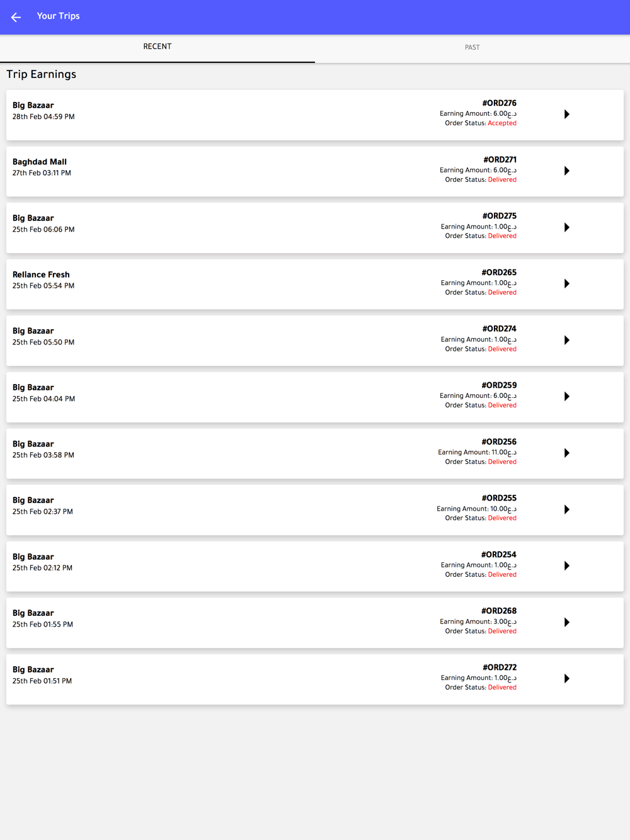The image size is (630, 840).
Task: Expand order #ORD254 with its arrow
Action: [567, 566]
